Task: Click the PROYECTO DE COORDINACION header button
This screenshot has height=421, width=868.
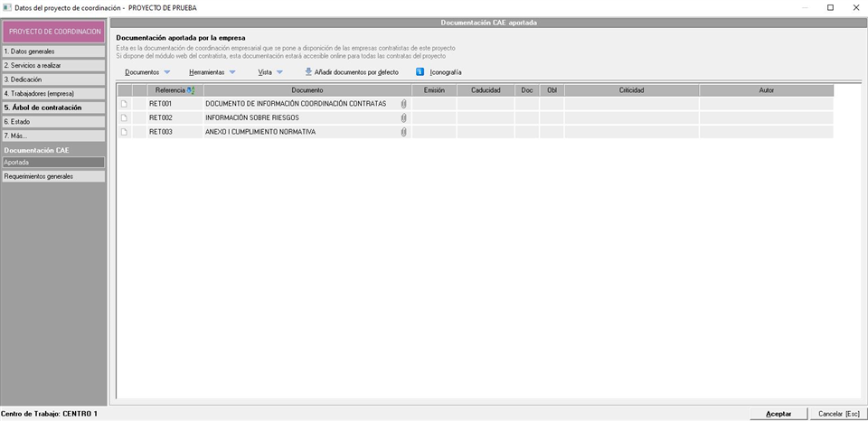Action: click(54, 33)
